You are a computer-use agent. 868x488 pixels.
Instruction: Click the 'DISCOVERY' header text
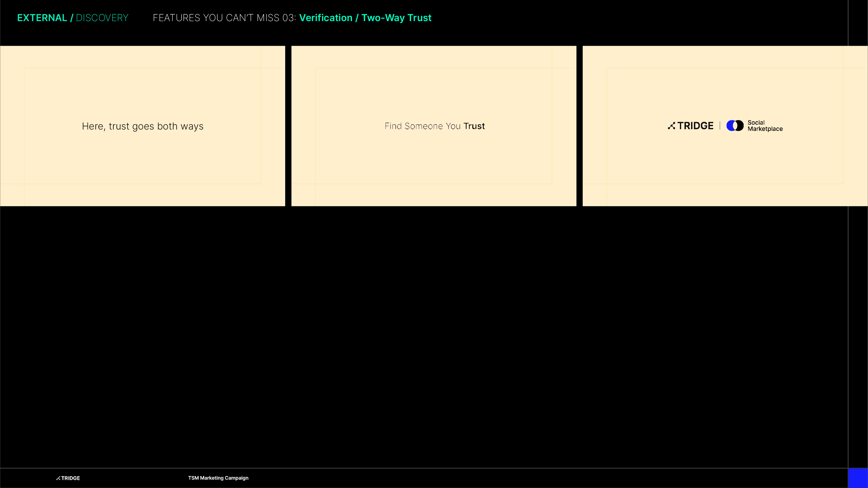tap(102, 18)
